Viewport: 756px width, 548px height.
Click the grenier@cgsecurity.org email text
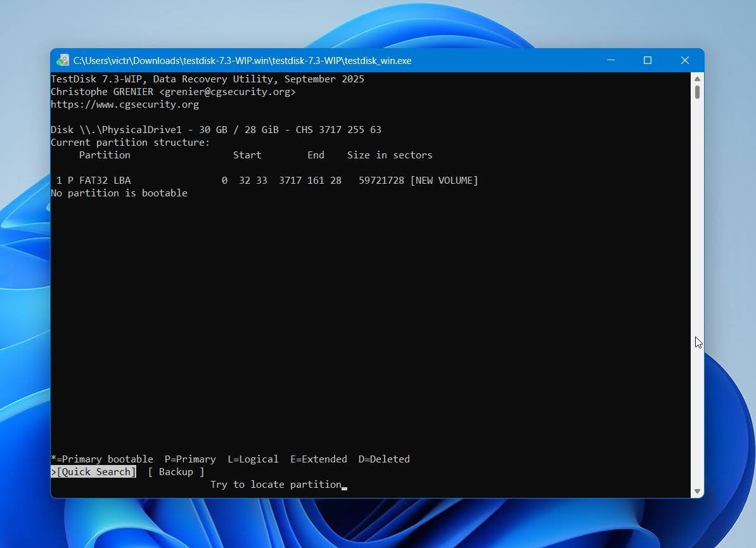(227, 92)
